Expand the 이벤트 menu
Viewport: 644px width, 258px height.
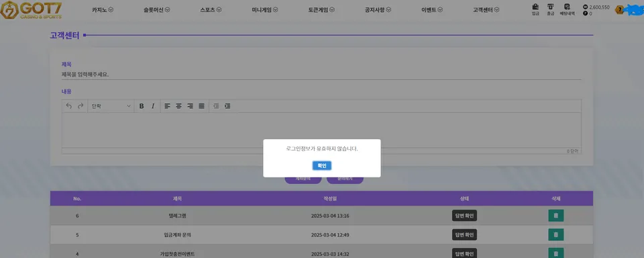(x=432, y=10)
